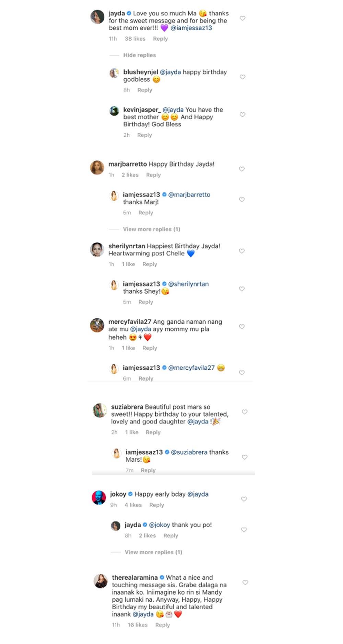The height and width of the screenshot is (644, 343).
Task: Expand more replies under marjbarretto's comment
Action: click(x=151, y=229)
